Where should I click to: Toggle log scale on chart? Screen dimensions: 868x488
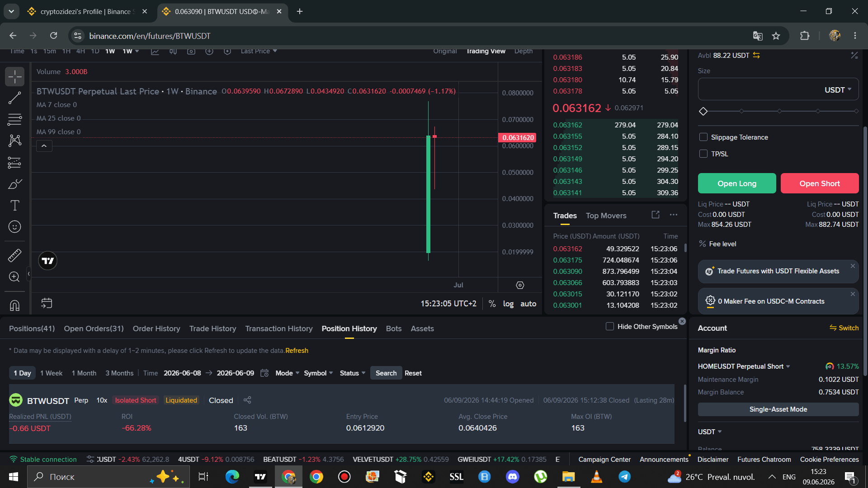coord(508,304)
